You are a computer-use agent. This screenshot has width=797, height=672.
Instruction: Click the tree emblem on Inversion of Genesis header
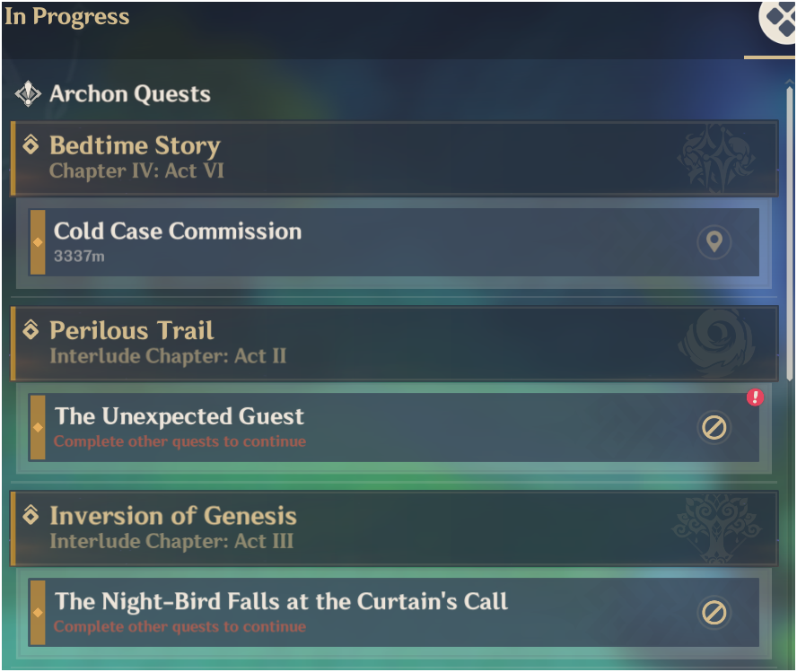click(x=717, y=528)
